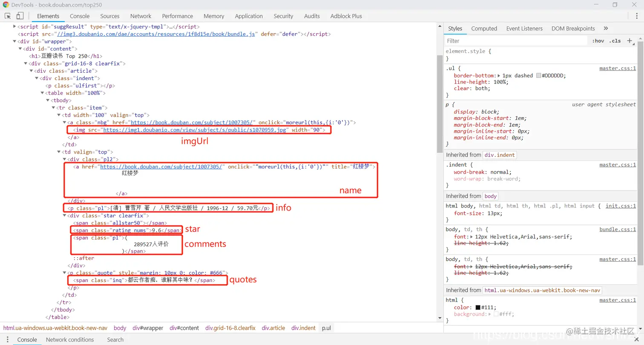The width and height of the screenshot is (644, 345).
Task: Open the Application panel tab
Action: click(x=249, y=16)
